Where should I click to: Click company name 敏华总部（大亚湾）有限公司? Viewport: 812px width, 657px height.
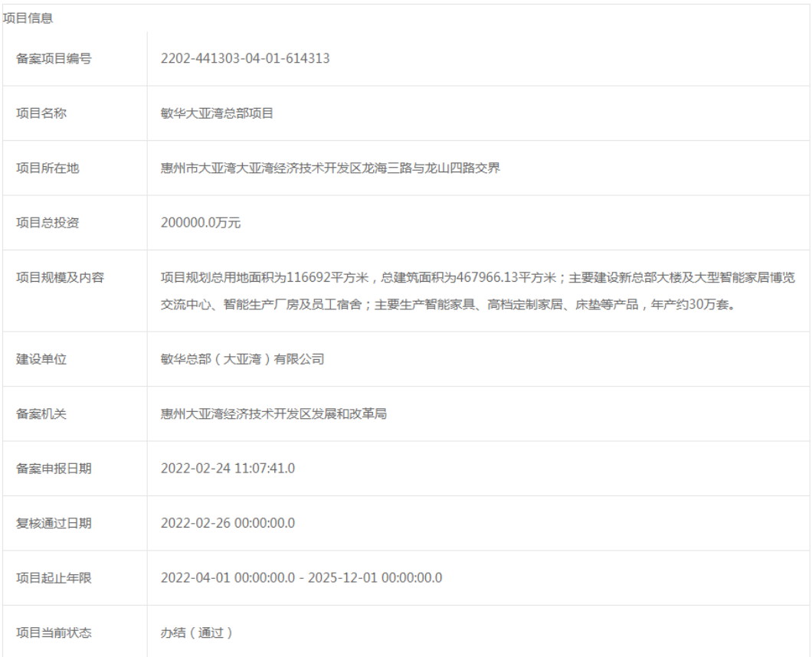click(242, 359)
